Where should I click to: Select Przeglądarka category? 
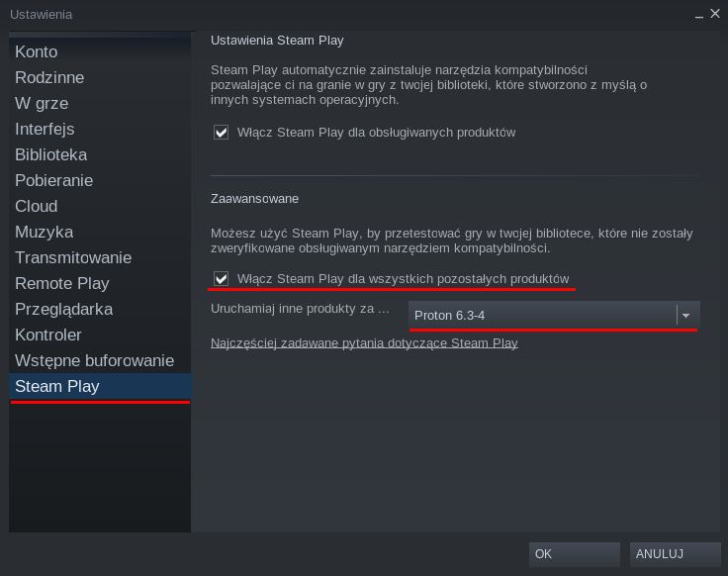point(100,310)
